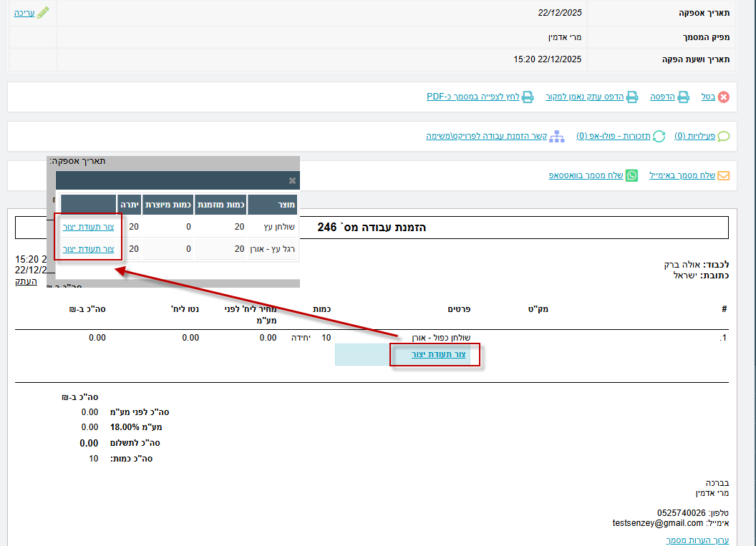Screen dimensions: 756x546
Task: Open the עריכה edit link
Action: click(x=24, y=13)
